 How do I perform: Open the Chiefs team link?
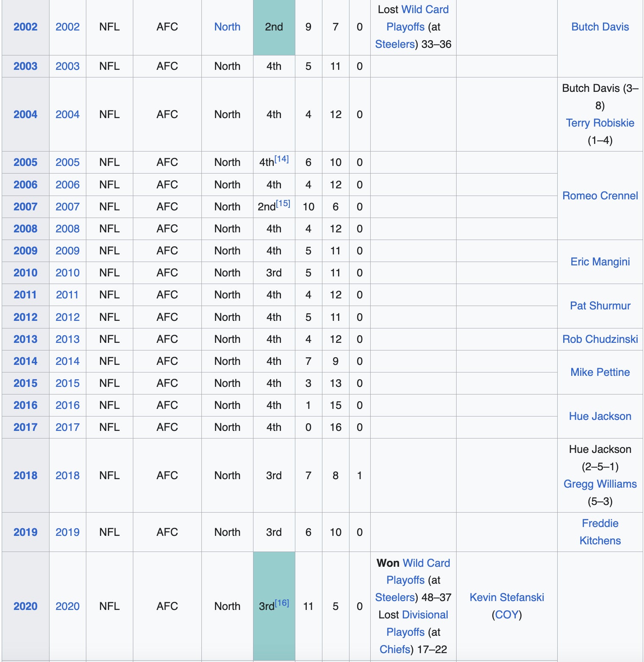click(x=395, y=649)
